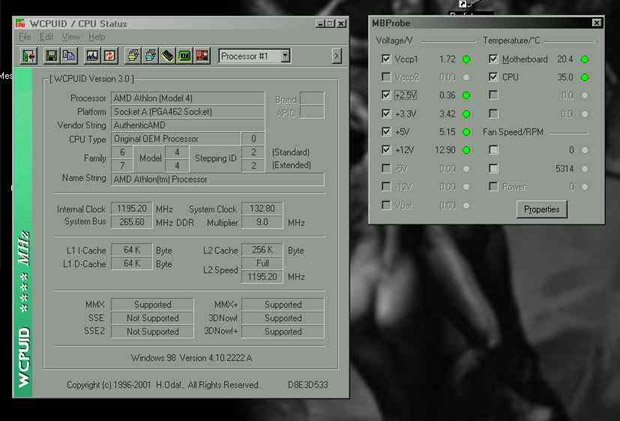The height and width of the screenshot is (421, 620).
Task: Click the L2 Cache value 256 K
Action: pyautogui.click(x=262, y=250)
